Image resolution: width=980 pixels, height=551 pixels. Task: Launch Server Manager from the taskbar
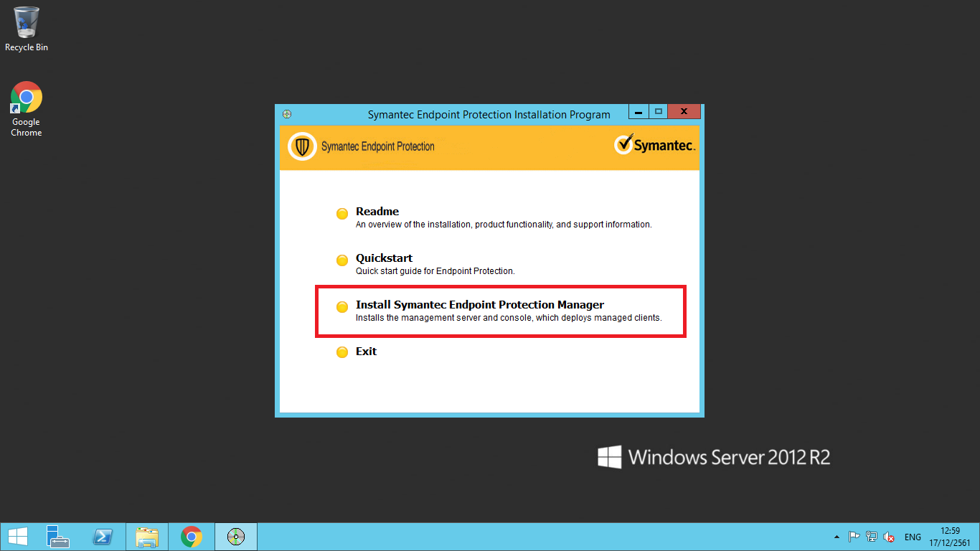point(57,537)
